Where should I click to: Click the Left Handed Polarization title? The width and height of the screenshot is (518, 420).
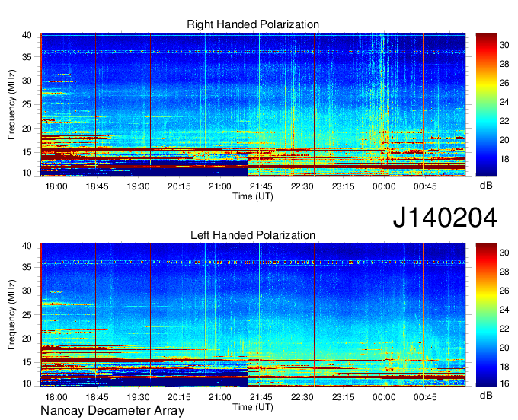(x=253, y=235)
